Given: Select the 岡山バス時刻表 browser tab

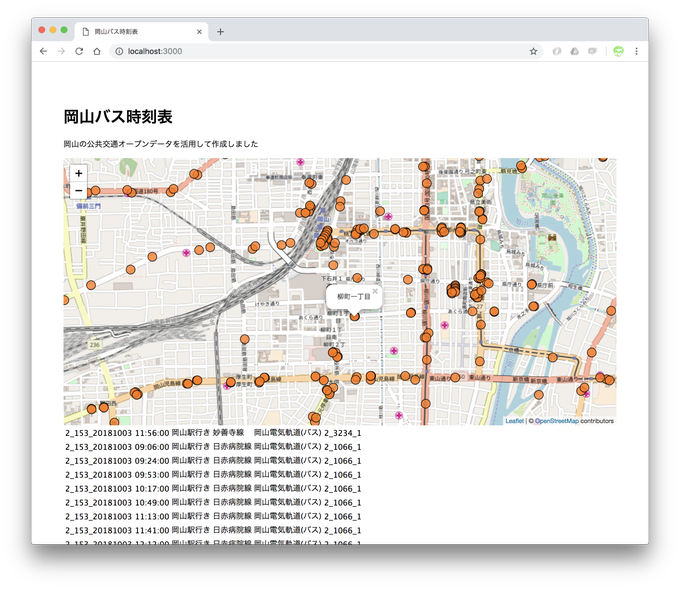Looking at the screenshot, I should point(141,32).
